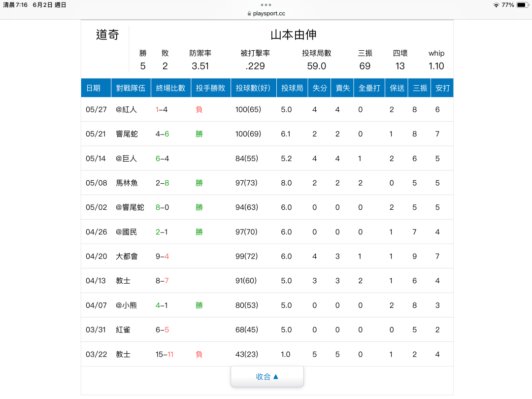
Task: Click the 安打 column header
Action: click(442, 88)
